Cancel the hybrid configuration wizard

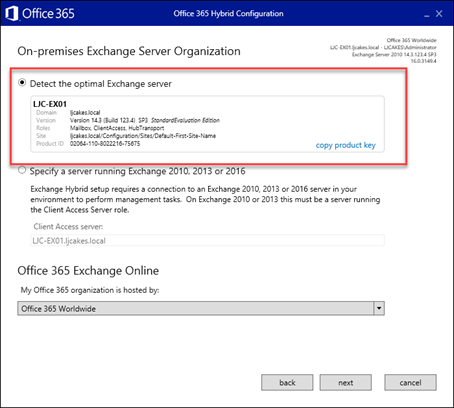410,383
